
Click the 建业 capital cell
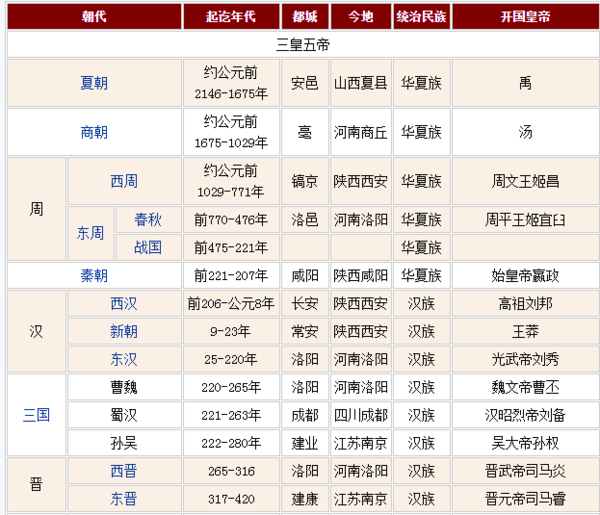(305, 443)
